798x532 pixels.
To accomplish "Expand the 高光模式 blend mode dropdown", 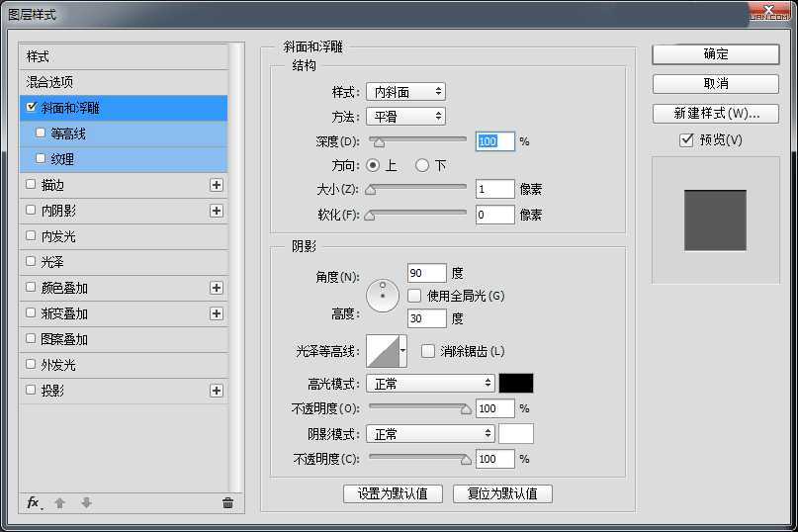I will (430, 384).
